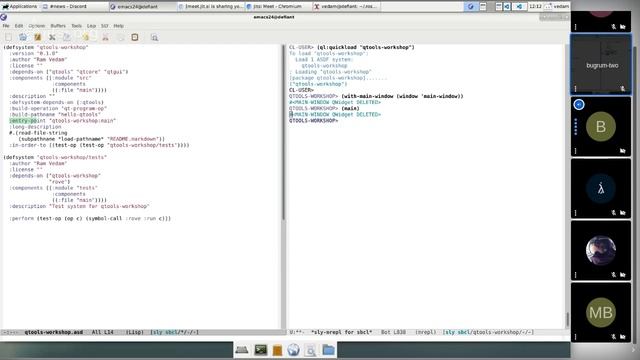
Task: Open the Buffers menu in Emacs
Action: click(x=58, y=26)
